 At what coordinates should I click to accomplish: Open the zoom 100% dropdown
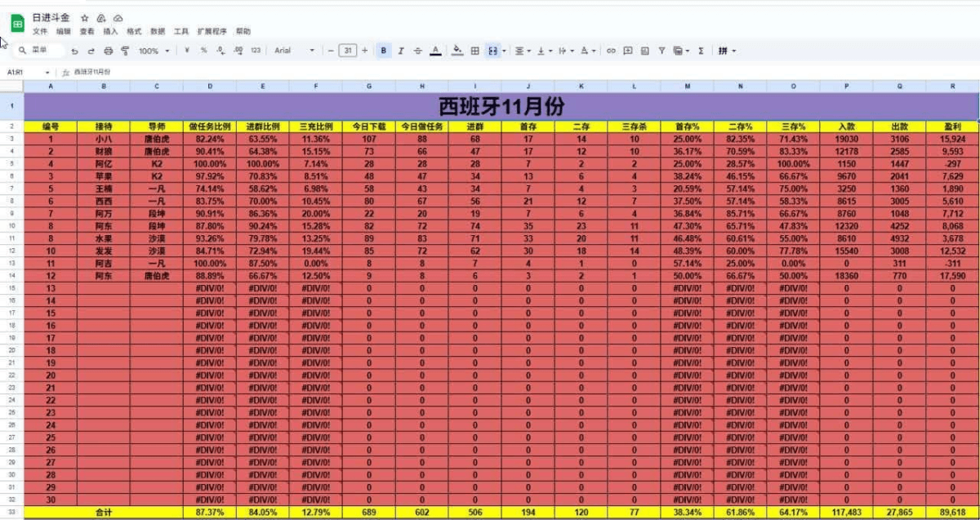pyautogui.click(x=154, y=51)
